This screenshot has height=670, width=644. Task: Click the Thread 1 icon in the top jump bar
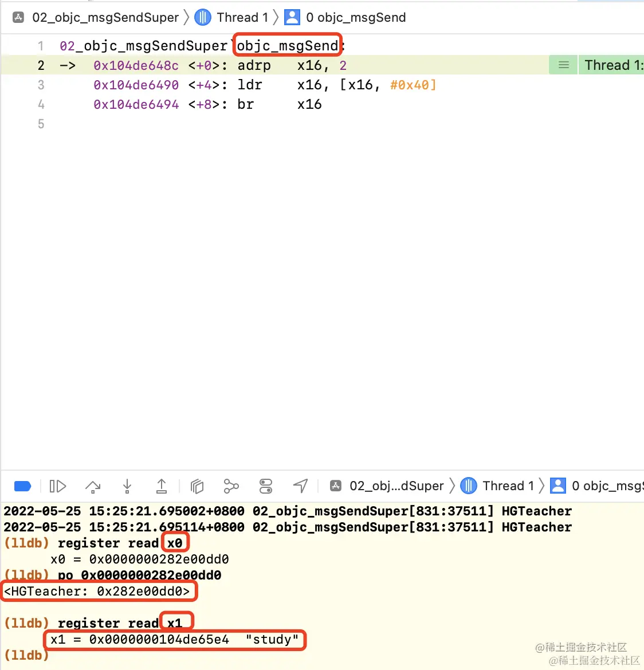[x=203, y=18]
